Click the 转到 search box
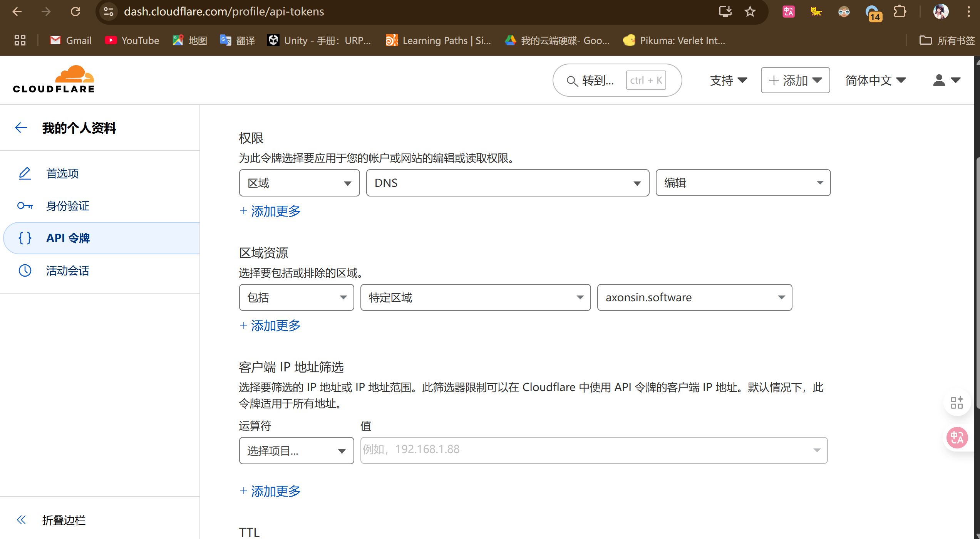 click(597, 80)
